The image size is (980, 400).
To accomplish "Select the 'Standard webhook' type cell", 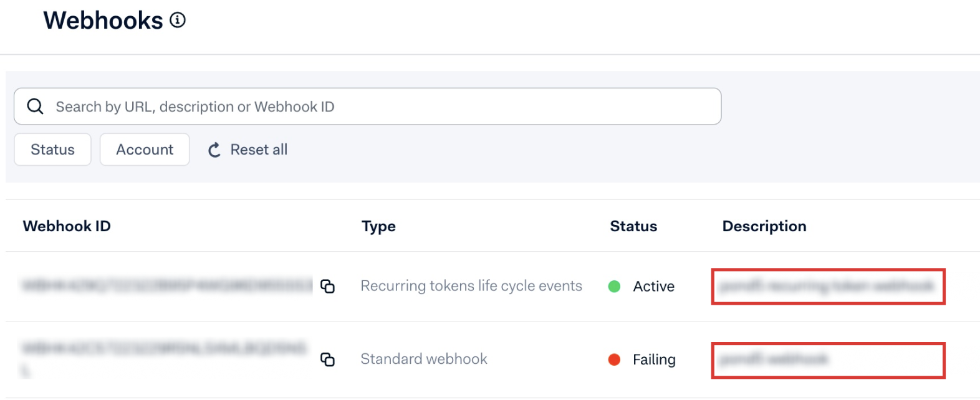I will point(424,359).
